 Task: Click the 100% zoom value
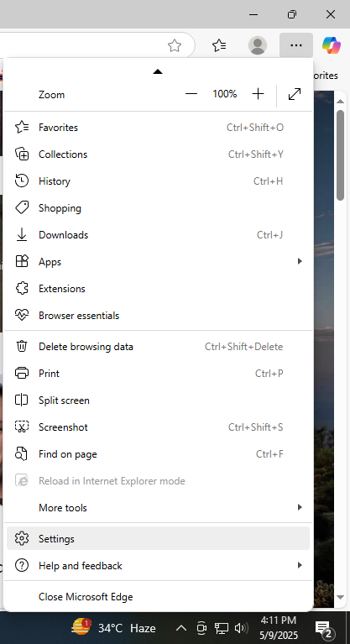(225, 94)
